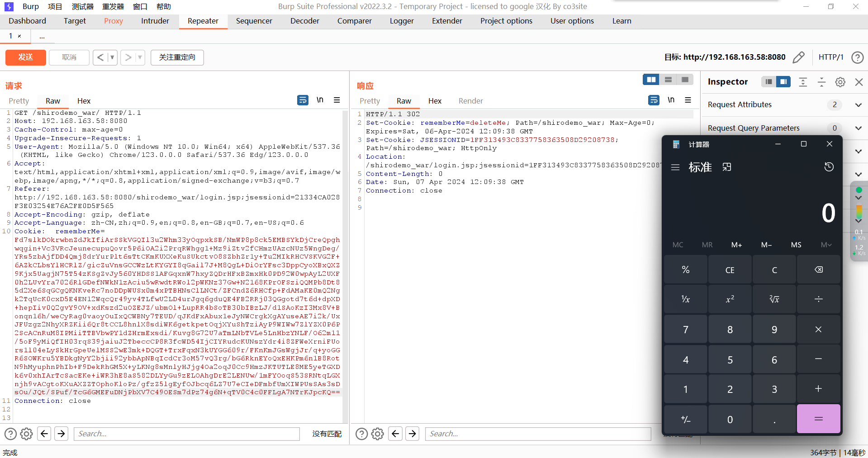The width and height of the screenshot is (868, 458).
Task: Click Calculator M+ memory button
Action: 737,245
